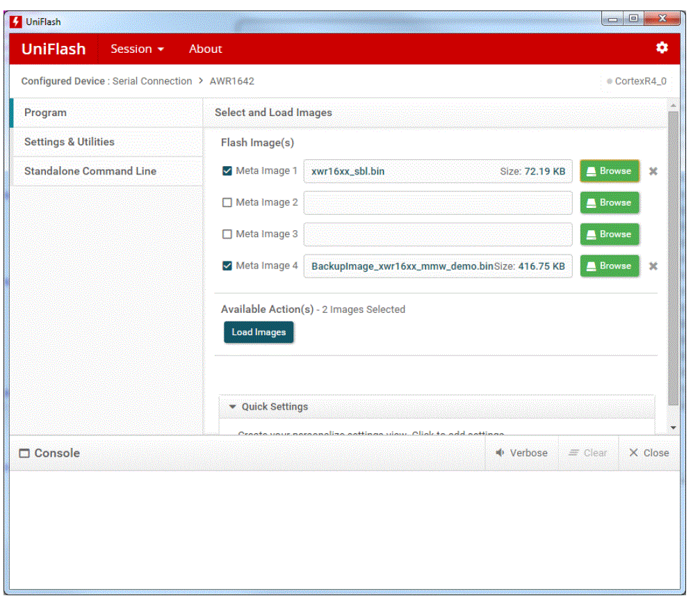Select the Program tab in the sidebar
The height and width of the screenshot is (605, 700).
click(107, 113)
